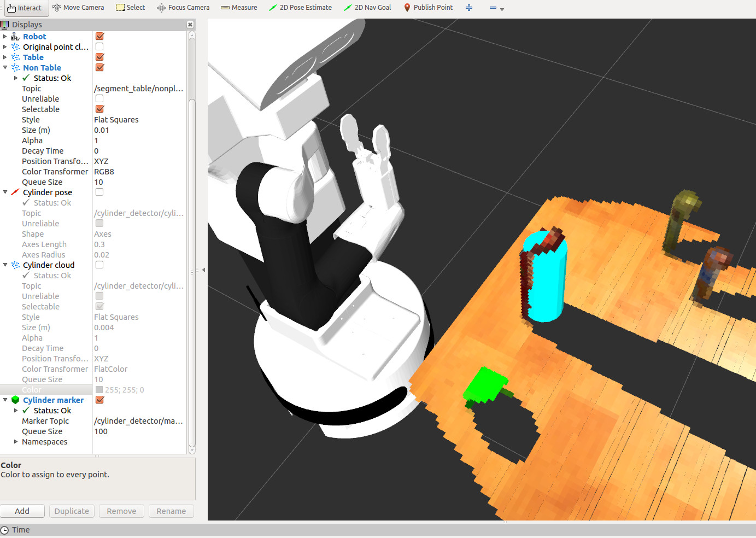Enable the Original point cloud display
Image resolution: width=756 pixels, height=538 pixels.
pos(99,47)
